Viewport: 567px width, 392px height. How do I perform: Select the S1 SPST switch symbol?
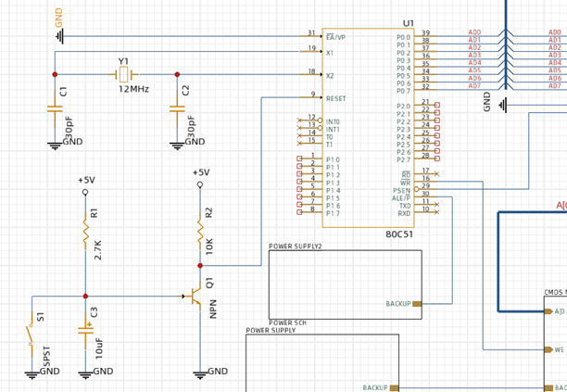click(x=31, y=339)
